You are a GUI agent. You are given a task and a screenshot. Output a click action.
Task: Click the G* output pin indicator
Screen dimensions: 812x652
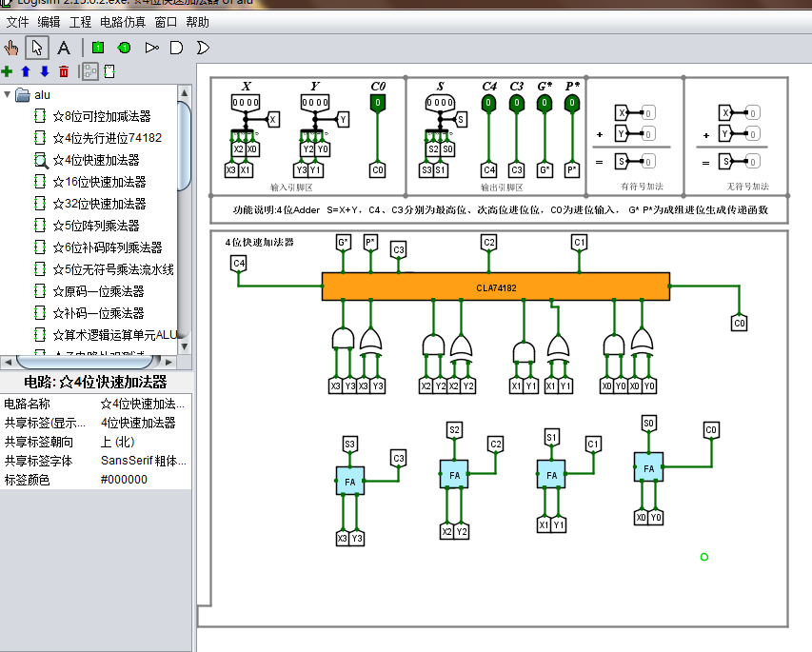[x=545, y=103]
